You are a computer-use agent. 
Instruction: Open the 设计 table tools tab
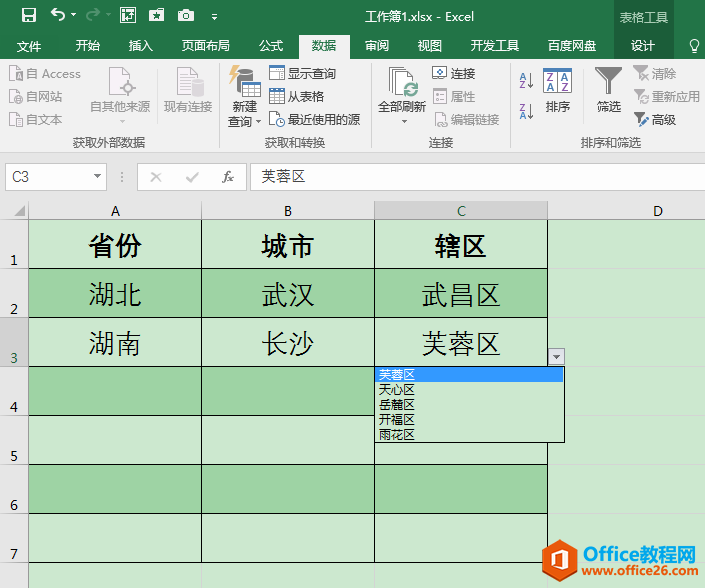coord(643,46)
